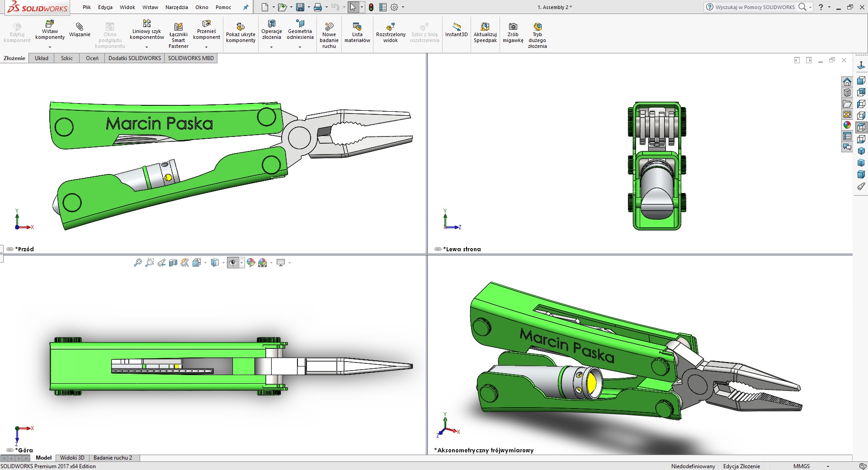Click the Wiązanie mate button
The width and height of the screenshot is (868, 470).
[80, 29]
